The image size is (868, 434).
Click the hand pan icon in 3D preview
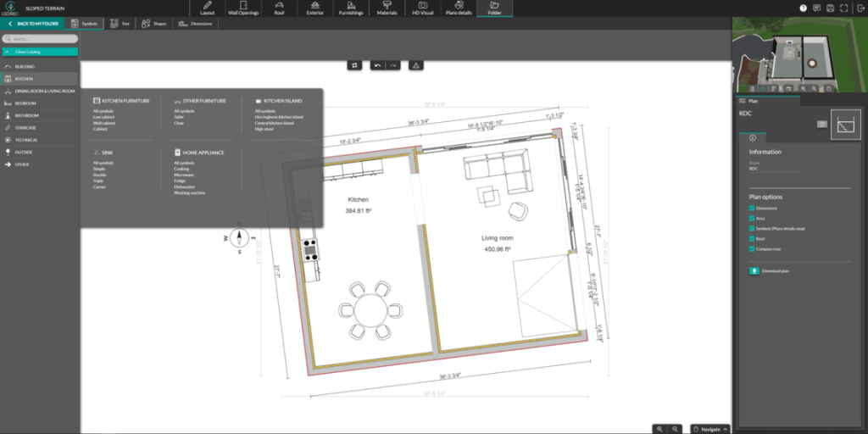point(829,88)
